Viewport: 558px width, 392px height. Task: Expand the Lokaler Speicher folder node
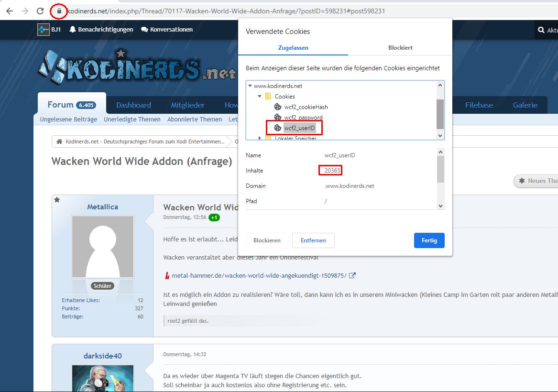(260, 138)
